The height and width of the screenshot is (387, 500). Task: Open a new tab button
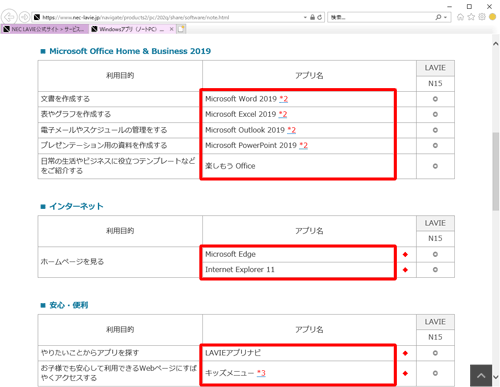click(181, 29)
